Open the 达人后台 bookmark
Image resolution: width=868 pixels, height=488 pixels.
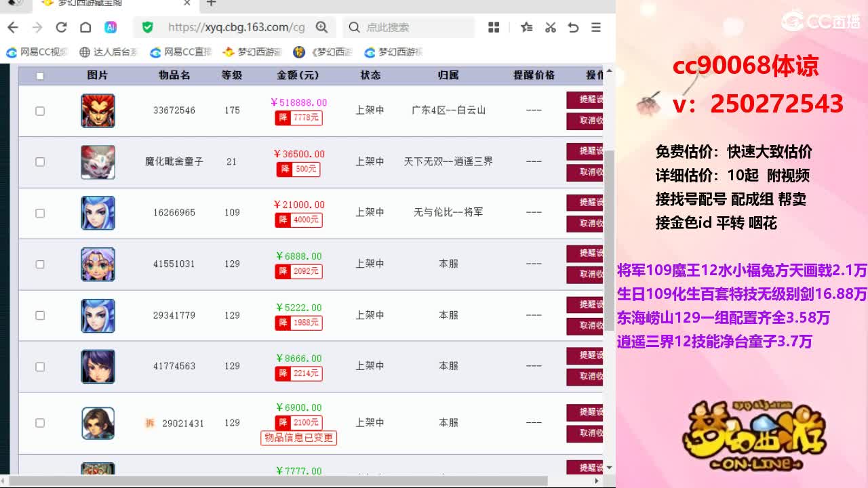pyautogui.click(x=108, y=52)
